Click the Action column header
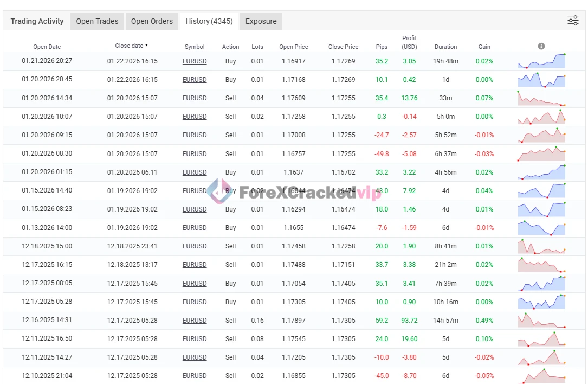The width and height of the screenshot is (588, 384). (x=230, y=47)
